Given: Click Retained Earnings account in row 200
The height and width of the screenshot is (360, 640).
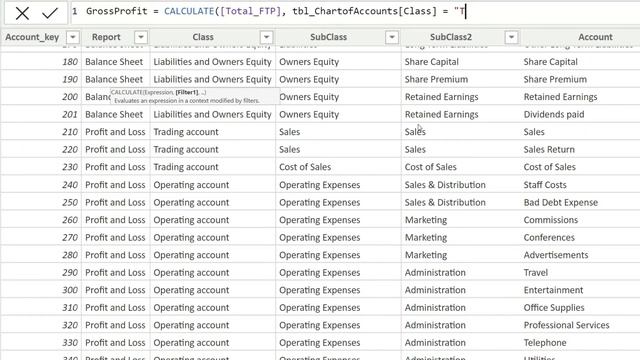Looking at the screenshot, I should (560, 97).
